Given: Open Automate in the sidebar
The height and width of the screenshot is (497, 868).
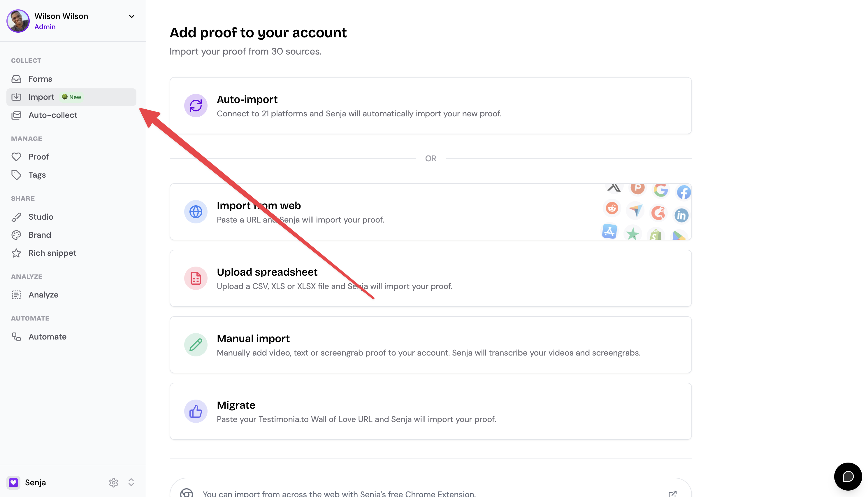Looking at the screenshot, I should point(71,337).
